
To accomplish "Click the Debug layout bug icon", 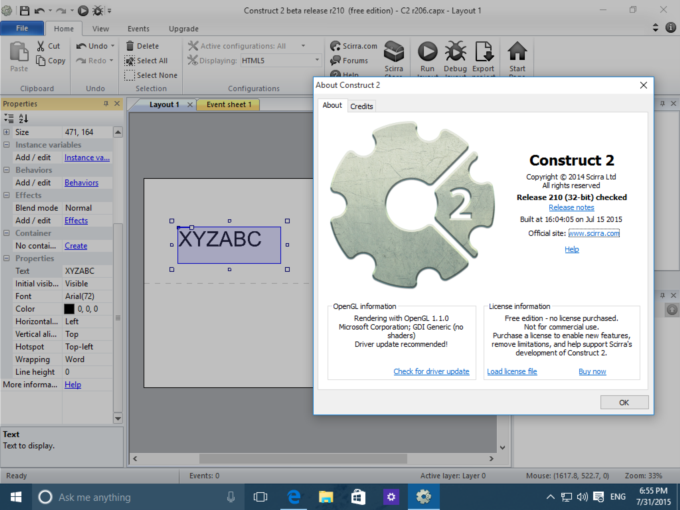I will (x=455, y=51).
